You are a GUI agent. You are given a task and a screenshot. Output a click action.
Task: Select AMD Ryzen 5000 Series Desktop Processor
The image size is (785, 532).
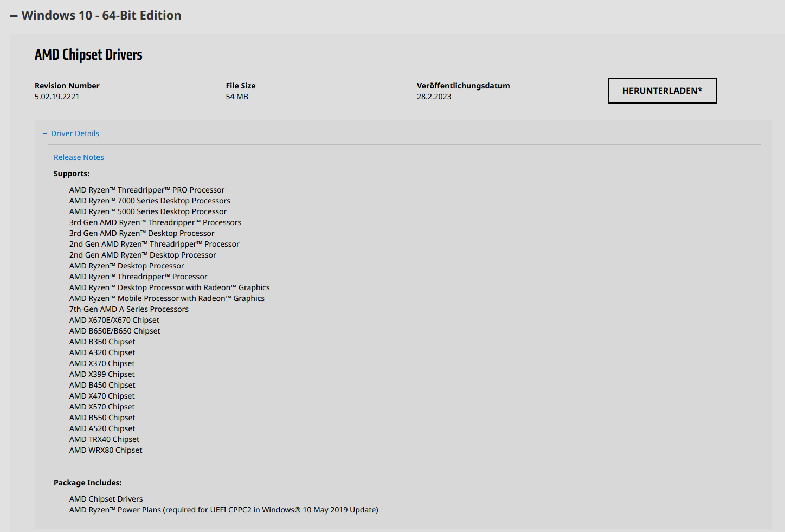coord(148,211)
